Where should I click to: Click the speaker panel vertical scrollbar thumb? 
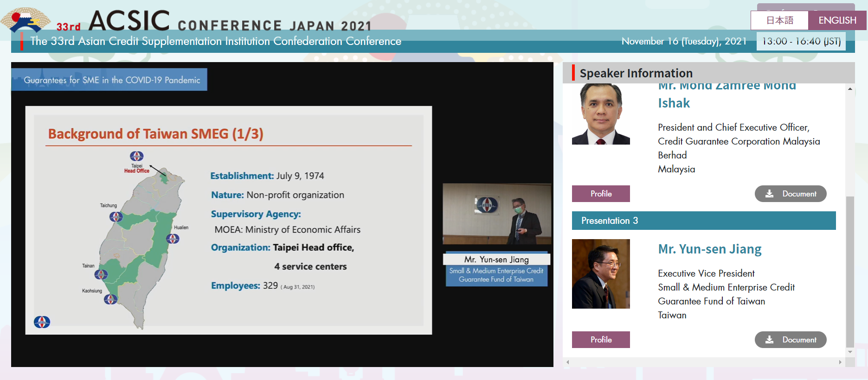tap(850, 272)
